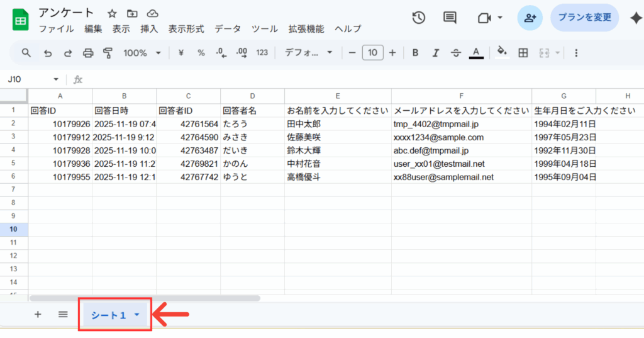Click the print icon in toolbar
The image size is (644, 338).
[88, 53]
